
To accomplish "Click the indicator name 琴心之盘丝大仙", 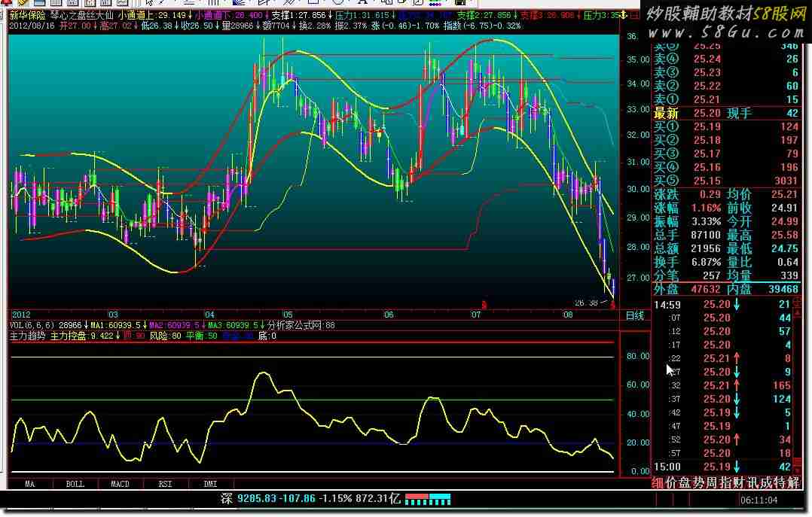I will tap(82, 16).
